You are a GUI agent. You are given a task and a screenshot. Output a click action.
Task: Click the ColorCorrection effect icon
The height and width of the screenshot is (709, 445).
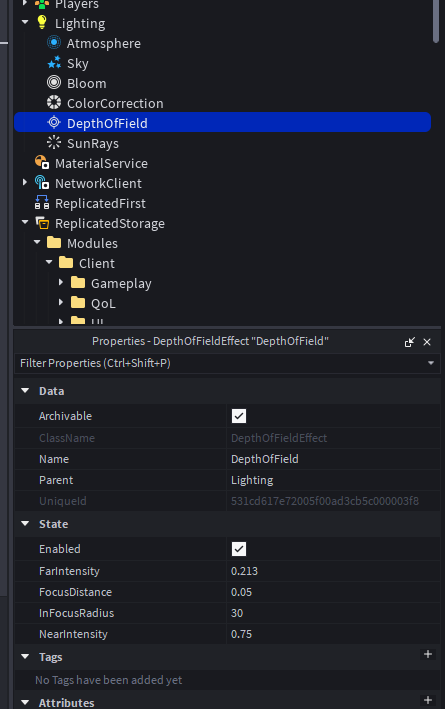[x=54, y=103]
